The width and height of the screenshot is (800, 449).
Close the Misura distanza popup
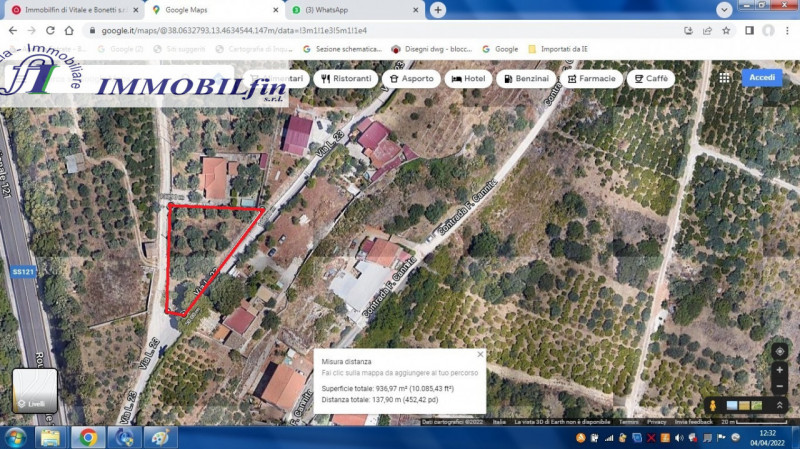click(480, 354)
